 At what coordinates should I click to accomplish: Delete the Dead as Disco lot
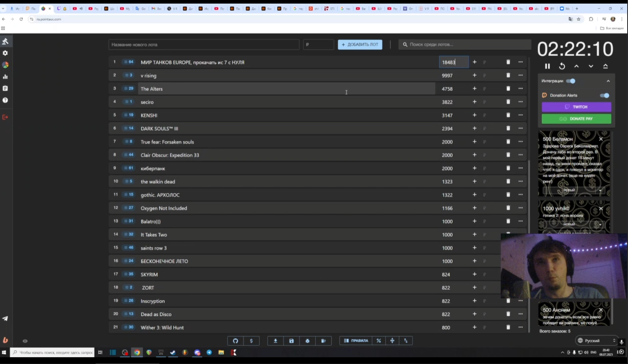coord(508,314)
